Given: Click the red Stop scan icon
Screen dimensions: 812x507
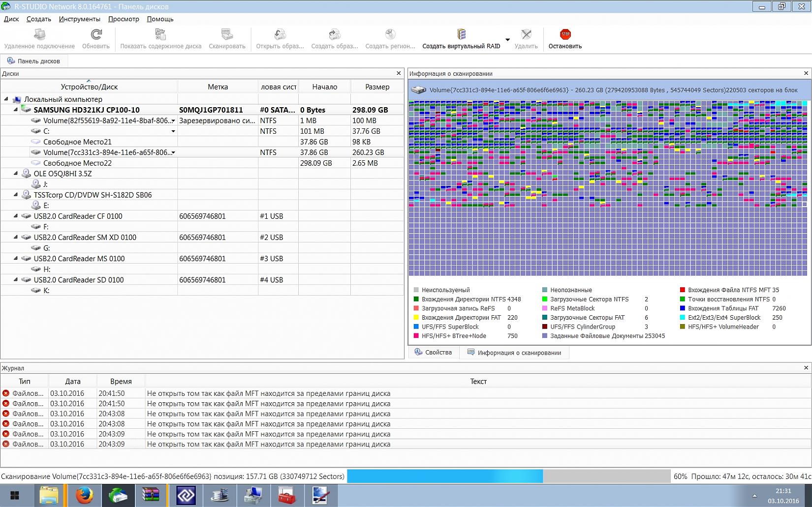Looking at the screenshot, I should click(565, 34).
